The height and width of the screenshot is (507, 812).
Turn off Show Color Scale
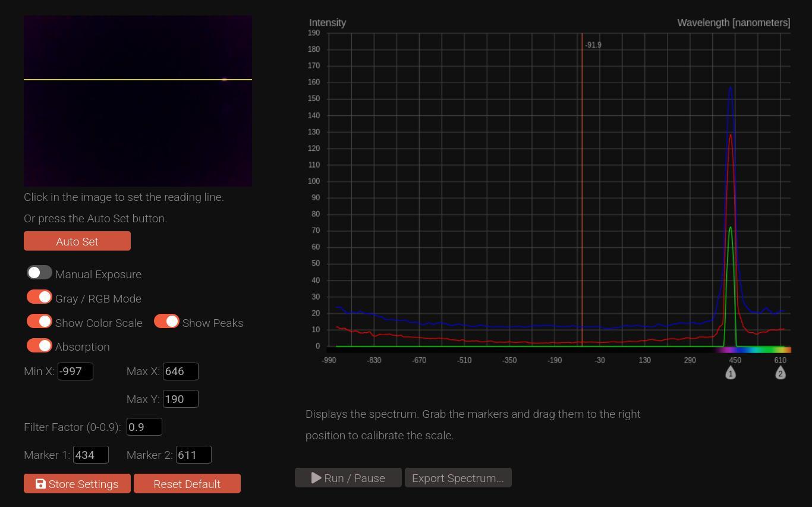coord(39,321)
